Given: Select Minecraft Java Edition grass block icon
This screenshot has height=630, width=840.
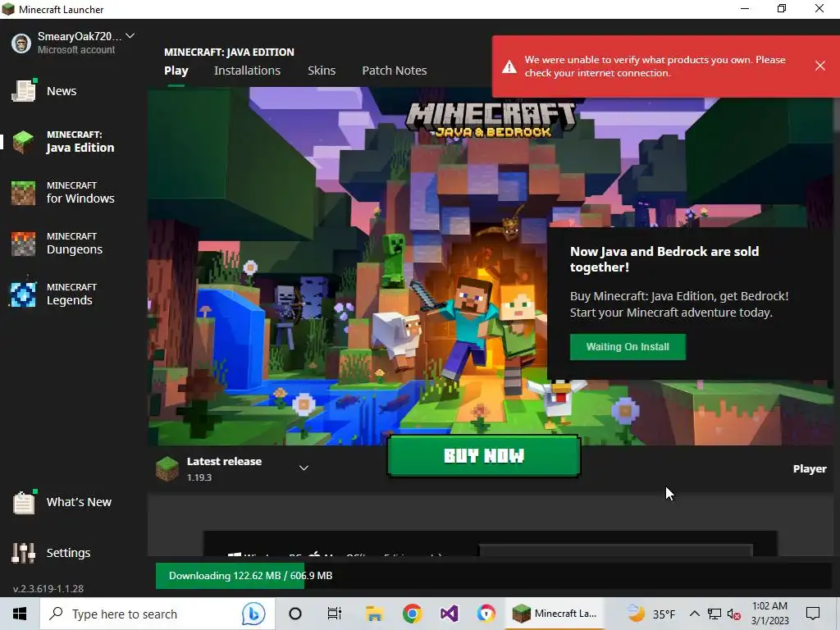Looking at the screenshot, I should pos(24,142).
